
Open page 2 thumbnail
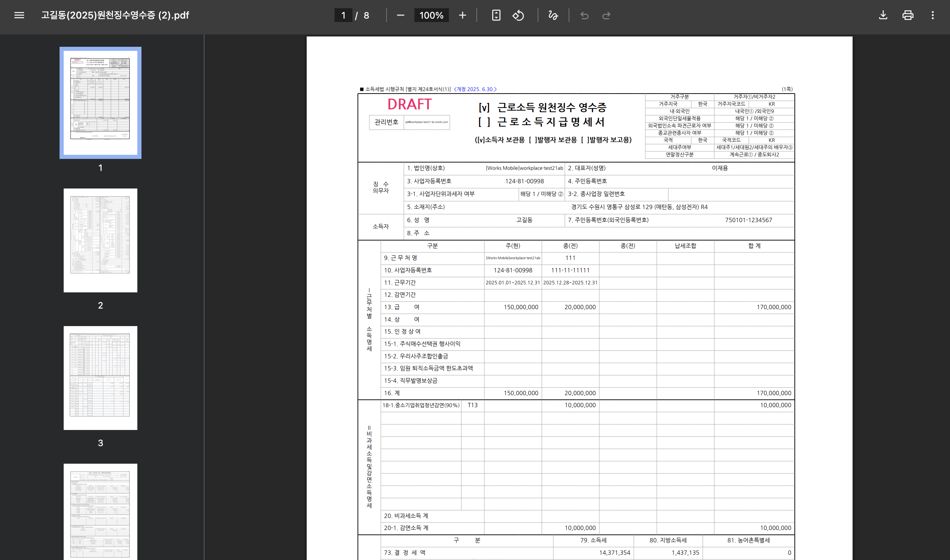[101, 240]
